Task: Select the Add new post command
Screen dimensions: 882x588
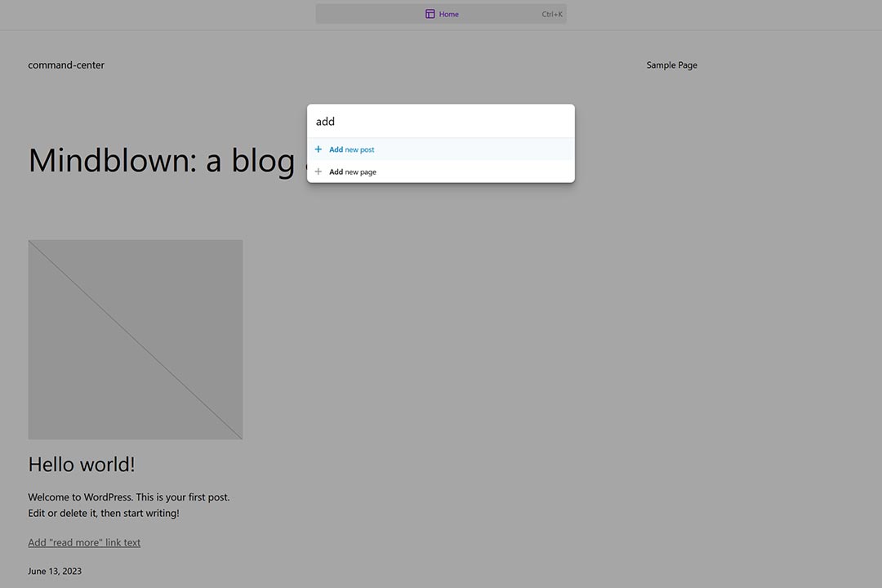Action: (x=351, y=149)
